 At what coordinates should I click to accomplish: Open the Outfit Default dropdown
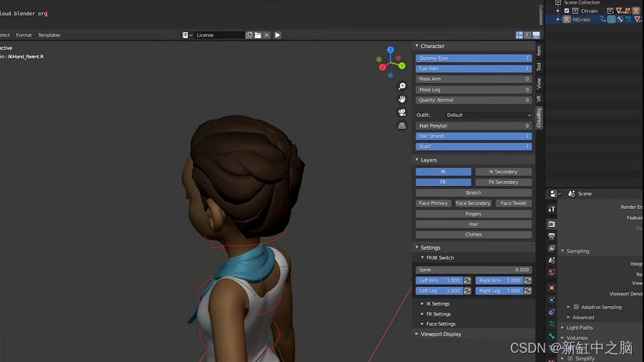[488, 115]
